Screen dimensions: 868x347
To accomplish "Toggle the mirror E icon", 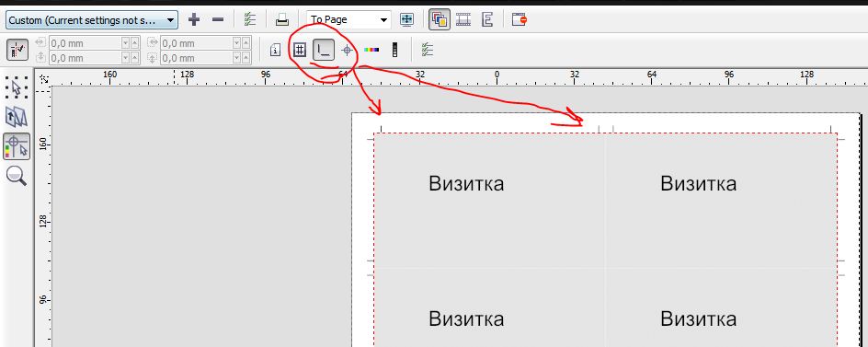I will coord(487,20).
